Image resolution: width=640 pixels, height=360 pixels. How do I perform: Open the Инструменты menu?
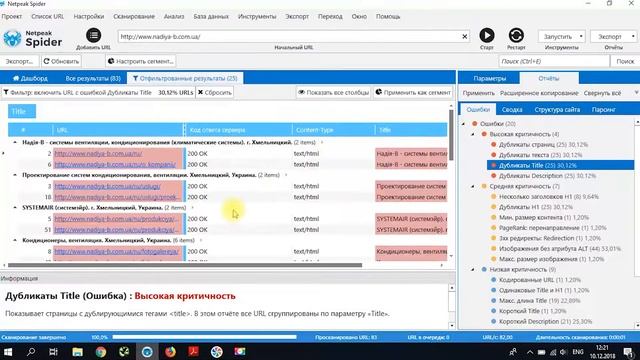[257, 16]
